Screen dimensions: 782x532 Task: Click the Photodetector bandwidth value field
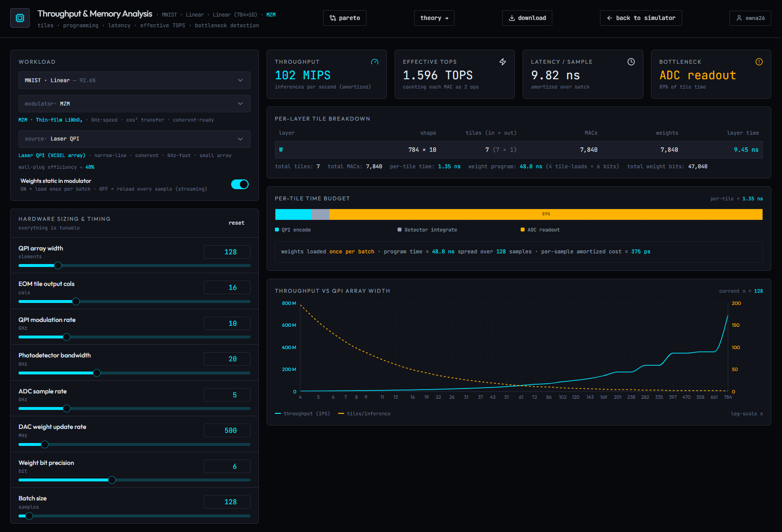pos(227,359)
